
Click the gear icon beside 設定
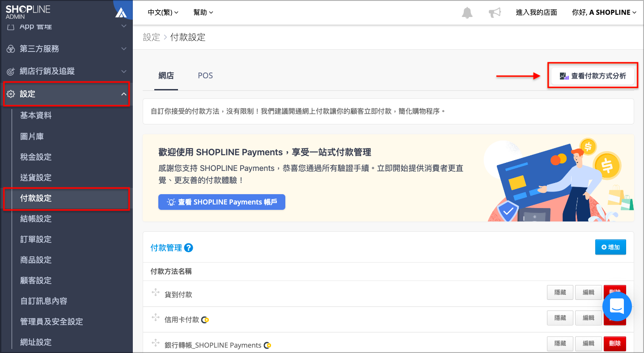tap(10, 94)
